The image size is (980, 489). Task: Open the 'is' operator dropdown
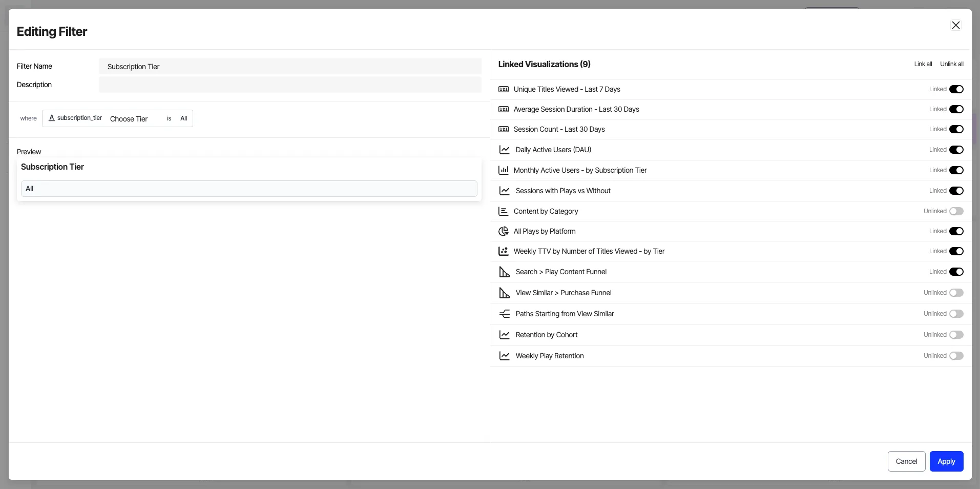click(x=169, y=118)
